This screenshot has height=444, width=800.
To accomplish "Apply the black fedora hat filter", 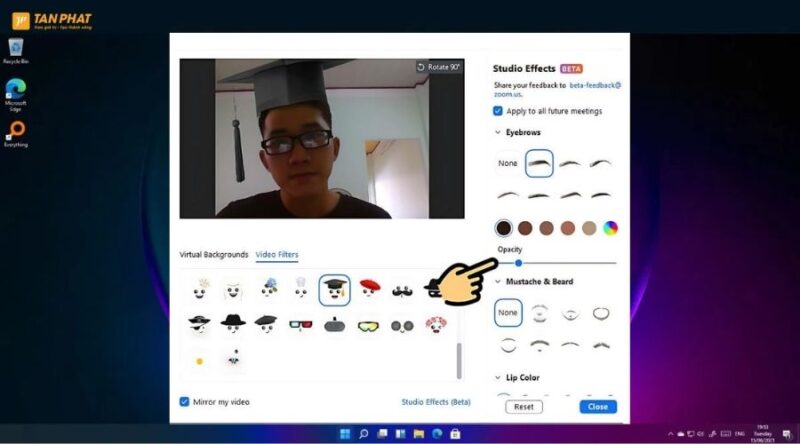I will pyautogui.click(x=233, y=324).
